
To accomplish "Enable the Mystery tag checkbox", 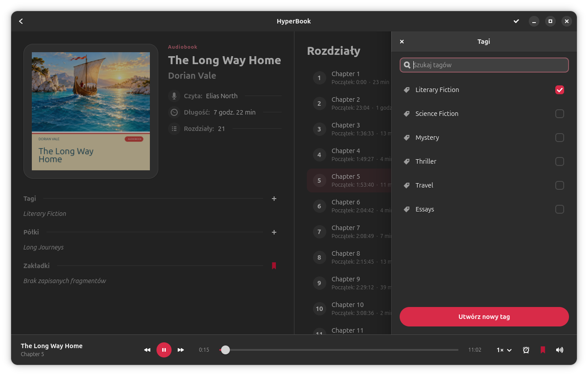I will click(560, 138).
